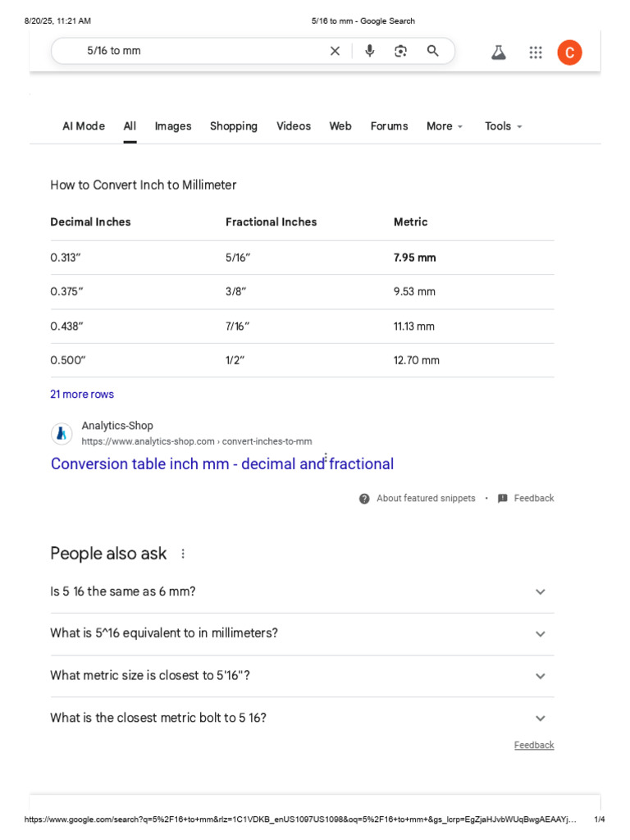Open the More dropdown
Viewport: 630px width, 840px height.
pyautogui.click(x=445, y=126)
